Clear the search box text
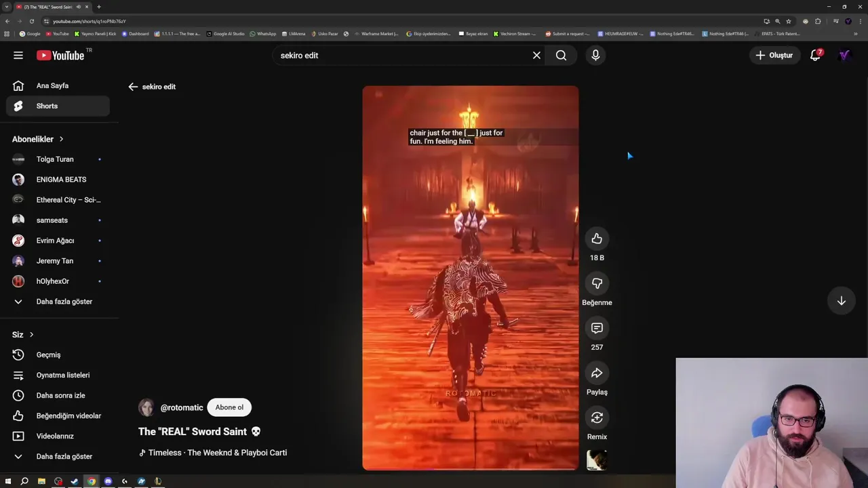 [x=536, y=56]
